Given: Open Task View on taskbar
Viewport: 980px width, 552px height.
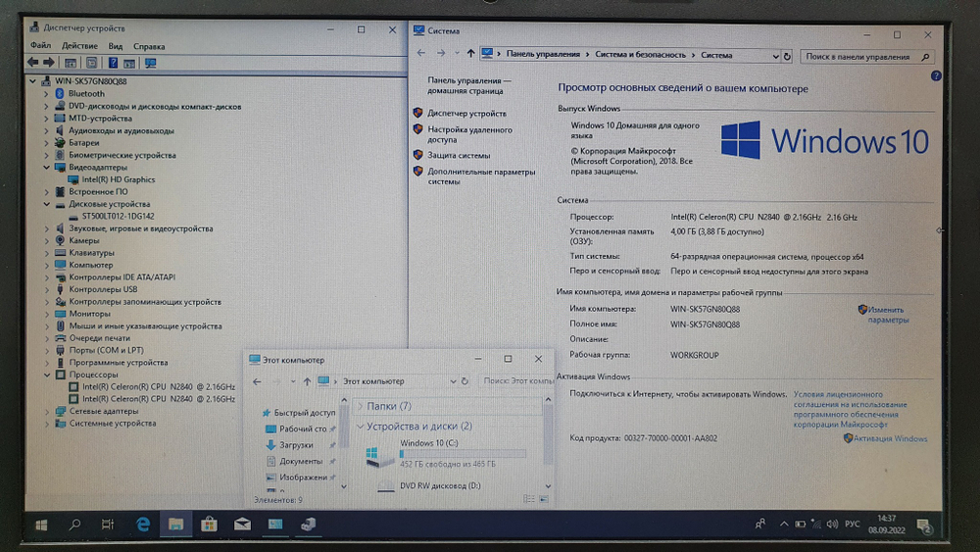Looking at the screenshot, I should [108, 526].
